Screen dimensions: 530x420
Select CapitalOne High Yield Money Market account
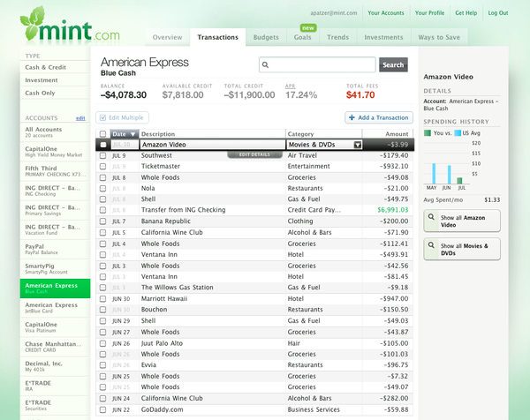pyautogui.click(x=55, y=152)
